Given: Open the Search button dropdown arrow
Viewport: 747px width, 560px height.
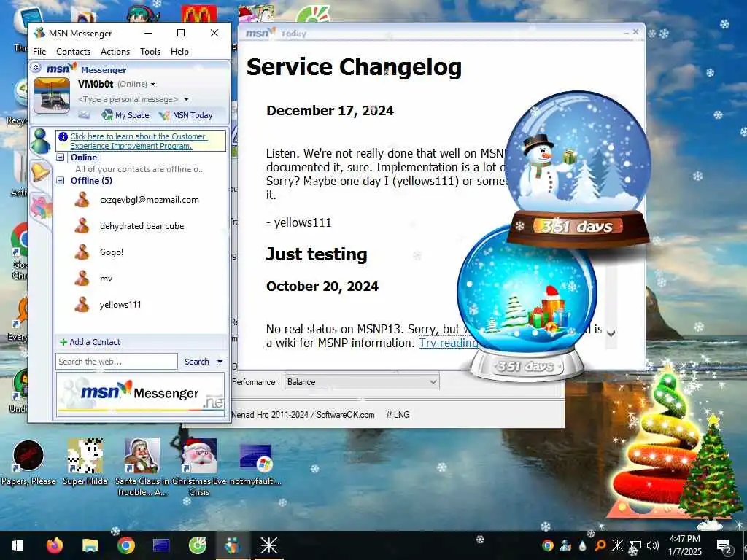Looking at the screenshot, I should point(220,362).
